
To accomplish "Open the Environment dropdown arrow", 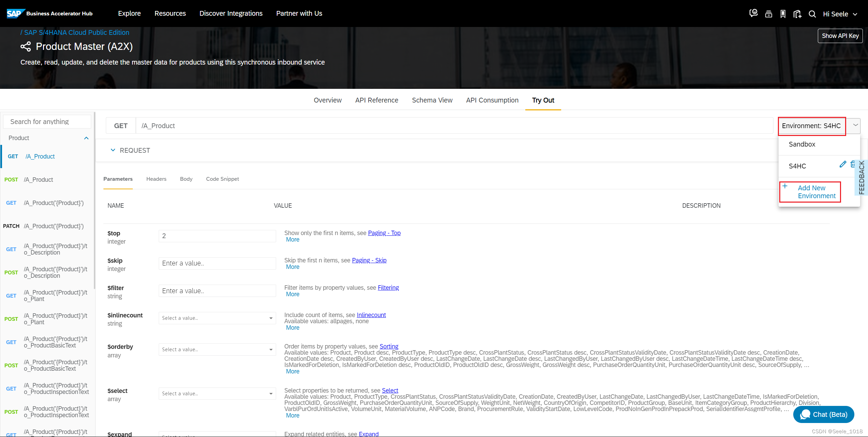I will click(855, 125).
